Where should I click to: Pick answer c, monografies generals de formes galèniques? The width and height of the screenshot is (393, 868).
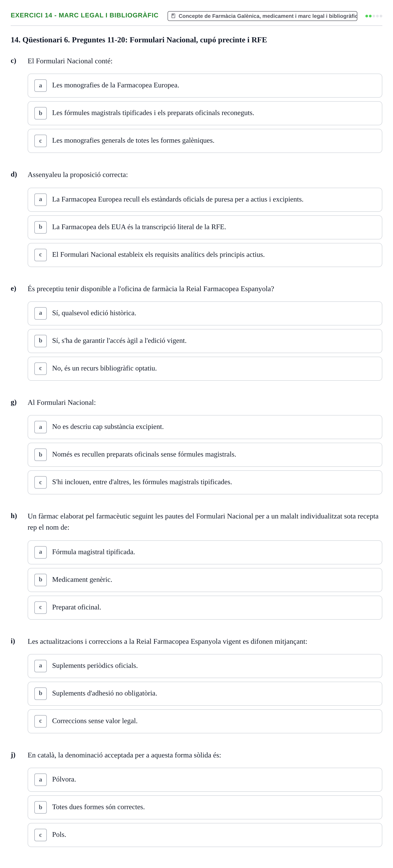pos(205,141)
